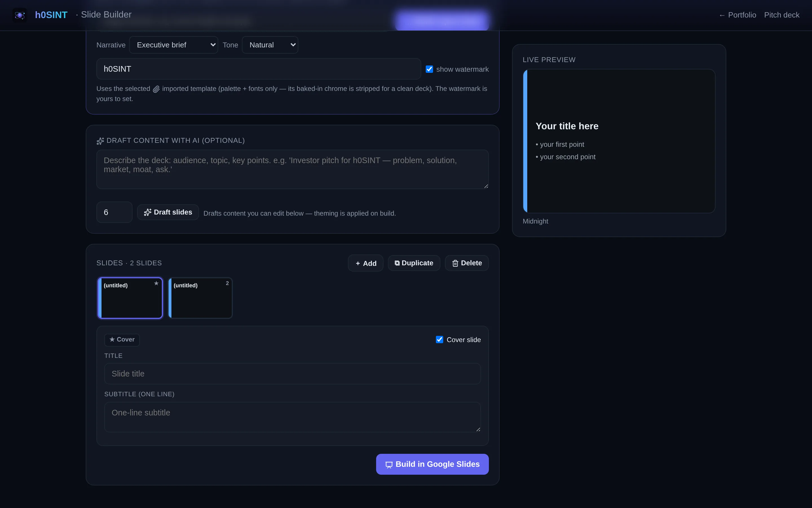This screenshot has height=508, width=812.
Task: Click Build in Google Slides button
Action: click(432, 464)
